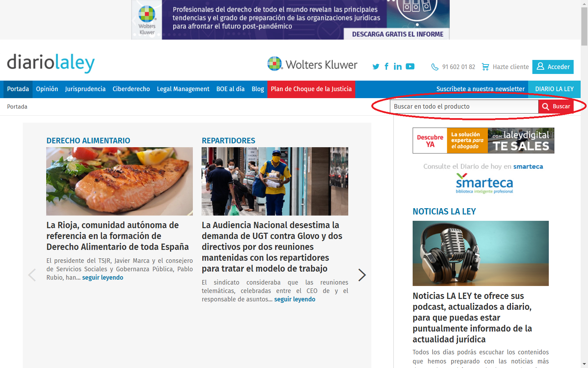Viewport: 588px width, 368px height.
Task: Open the DIARIO LA LEY tab
Action: [x=554, y=89]
